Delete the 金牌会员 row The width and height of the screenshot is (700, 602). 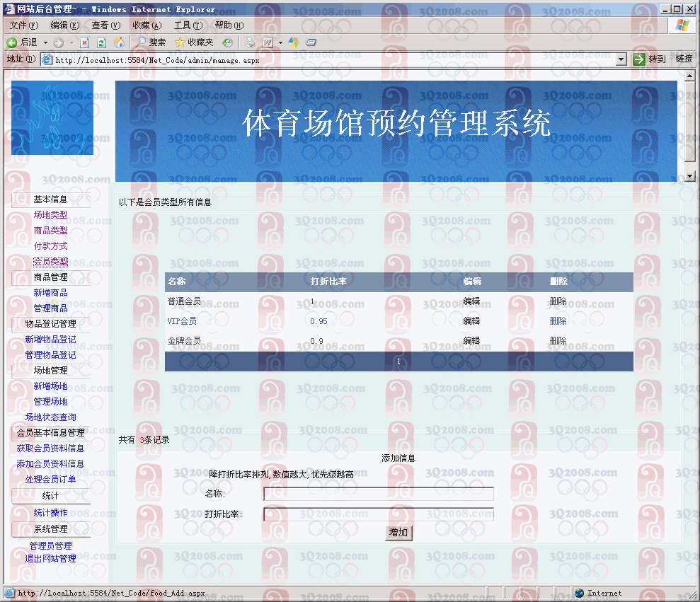point(558,341)
